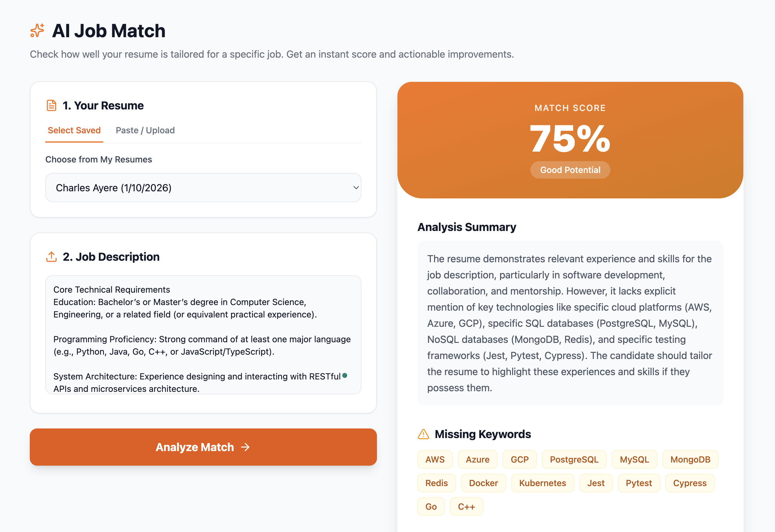775x532 pixels.
Task: Select the PostgreSQL keyword tag
Action: pyautogui.click(x=574, y=459)
